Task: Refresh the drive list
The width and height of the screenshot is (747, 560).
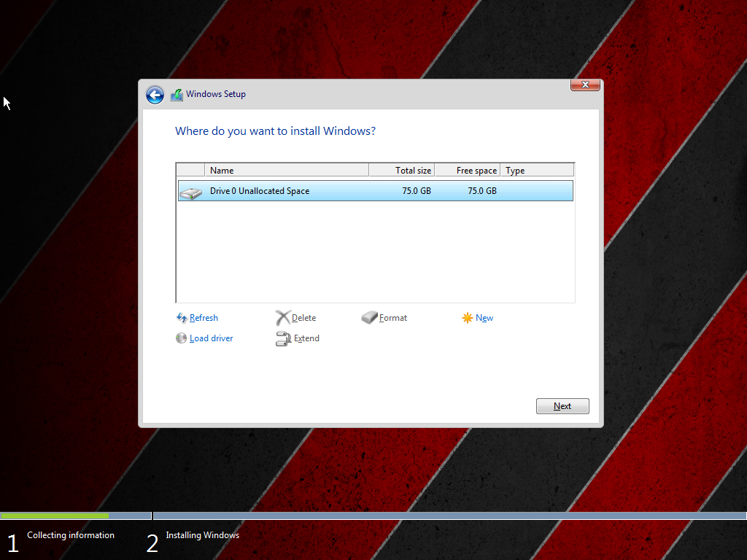Action: [x=204, y=318]
